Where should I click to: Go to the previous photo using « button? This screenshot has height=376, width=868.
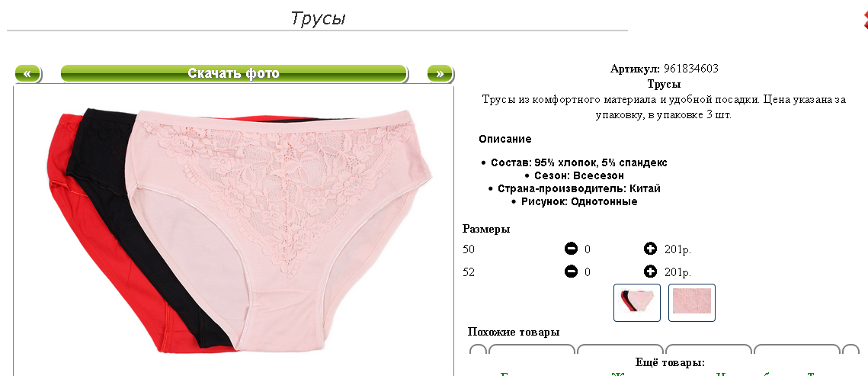pos(27,74)
